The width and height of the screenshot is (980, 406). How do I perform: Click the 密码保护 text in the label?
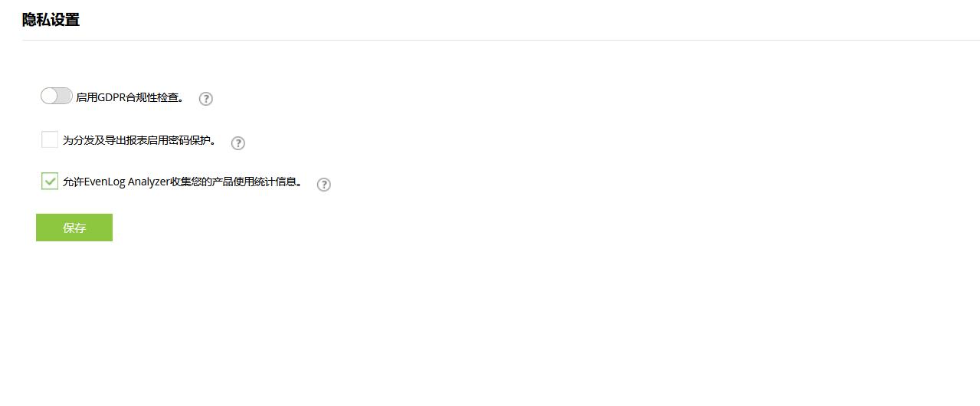pos(192,141)
